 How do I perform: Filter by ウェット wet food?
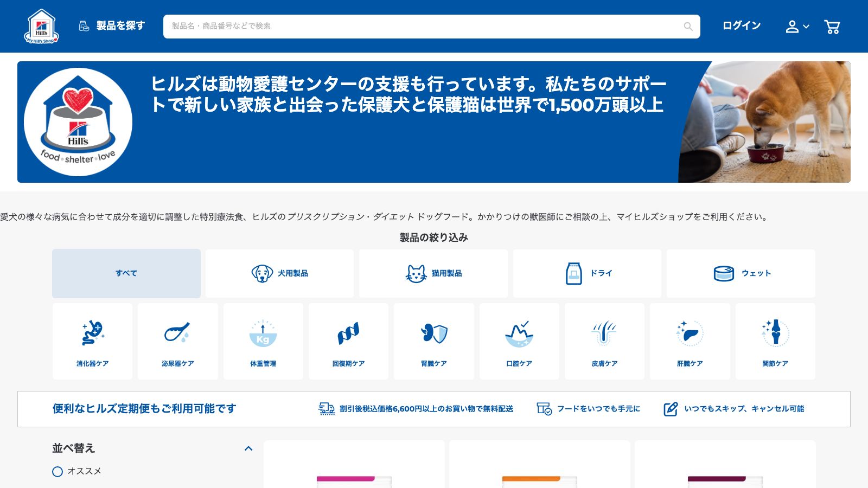[x=741, y=273]
